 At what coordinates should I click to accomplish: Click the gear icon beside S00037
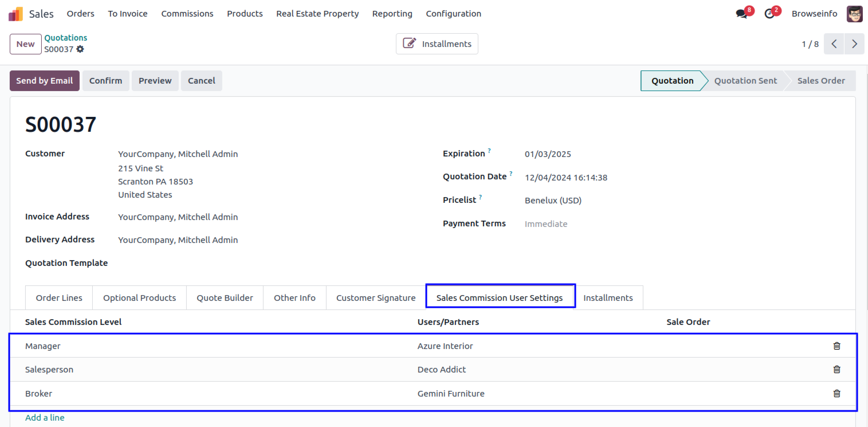pyautogui.click(x=80, y=49)
